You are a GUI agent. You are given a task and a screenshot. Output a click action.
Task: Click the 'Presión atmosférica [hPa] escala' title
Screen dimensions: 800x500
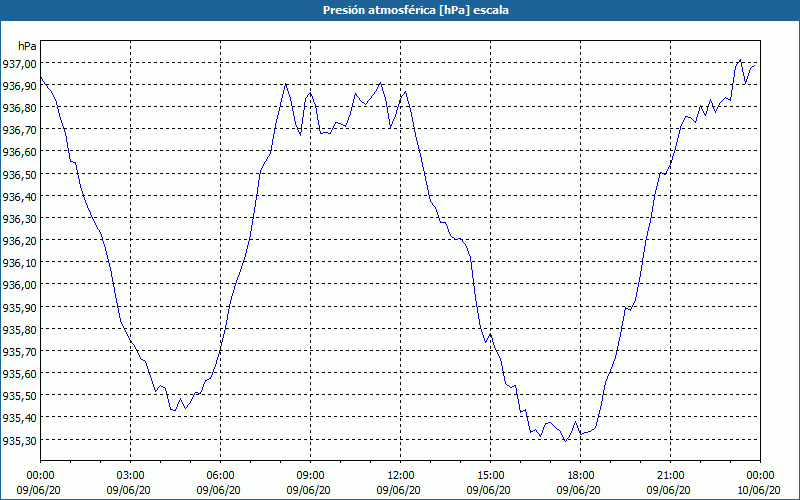415,10
